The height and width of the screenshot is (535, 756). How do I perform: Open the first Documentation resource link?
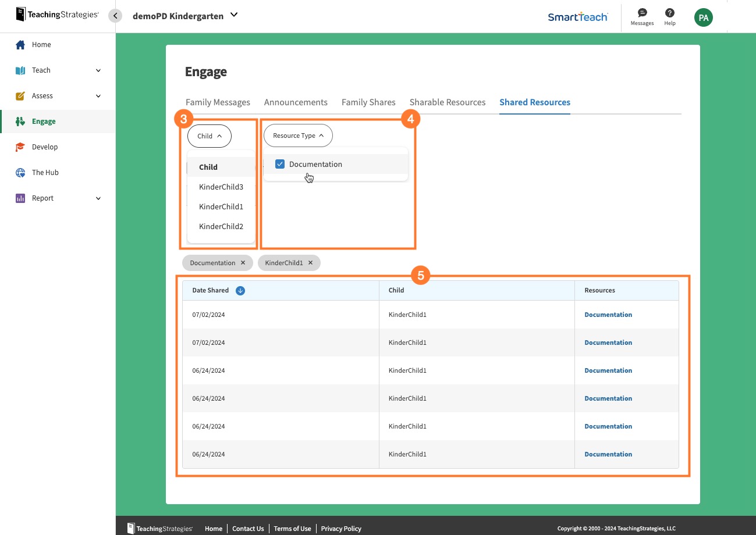point(608,314)
